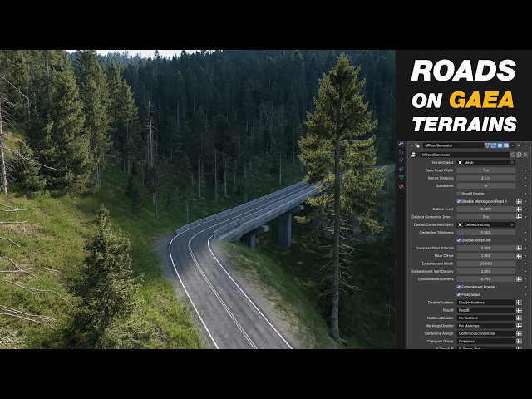Open the Modifiers wrench properties tab
The height and width of the screenshot is (399, 532).
click(401, 144)
